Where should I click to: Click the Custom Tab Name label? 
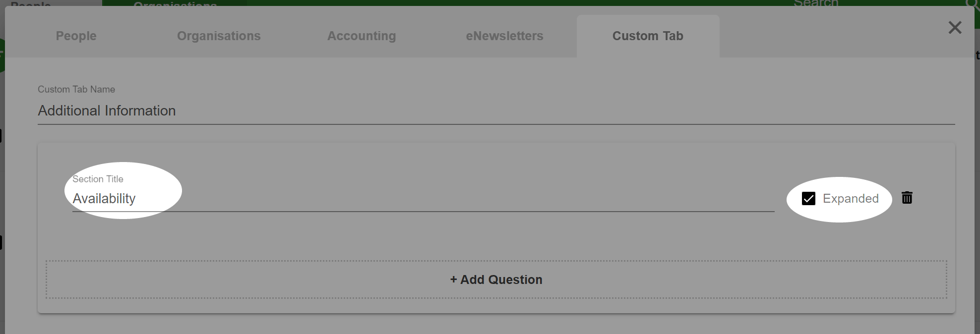(x=76, y=89)
